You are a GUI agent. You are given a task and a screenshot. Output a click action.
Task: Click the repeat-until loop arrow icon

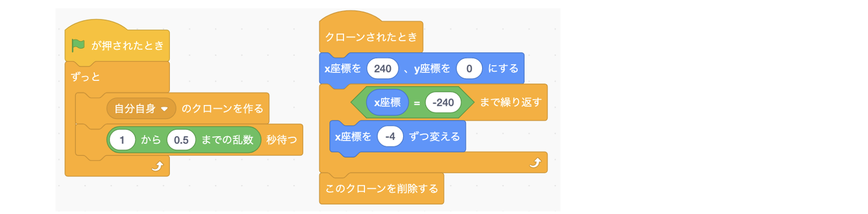(535, 162)
